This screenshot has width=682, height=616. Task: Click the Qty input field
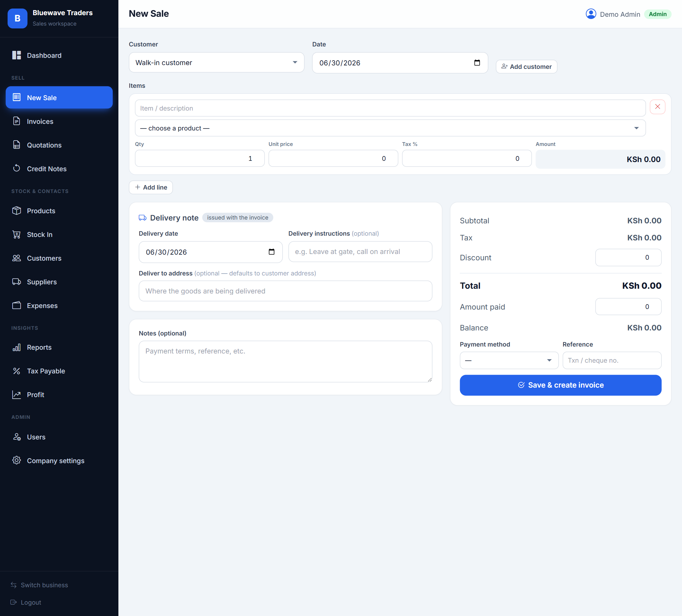click(x=200, y=158)
